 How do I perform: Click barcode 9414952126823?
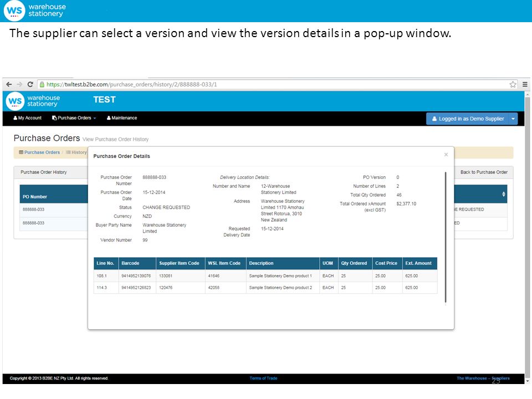[136, 288]
